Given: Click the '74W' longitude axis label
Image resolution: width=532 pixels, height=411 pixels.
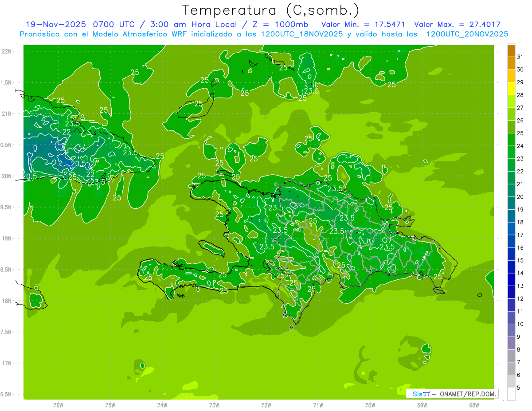Looking at the screenshot, I should [x=162, y=405].
